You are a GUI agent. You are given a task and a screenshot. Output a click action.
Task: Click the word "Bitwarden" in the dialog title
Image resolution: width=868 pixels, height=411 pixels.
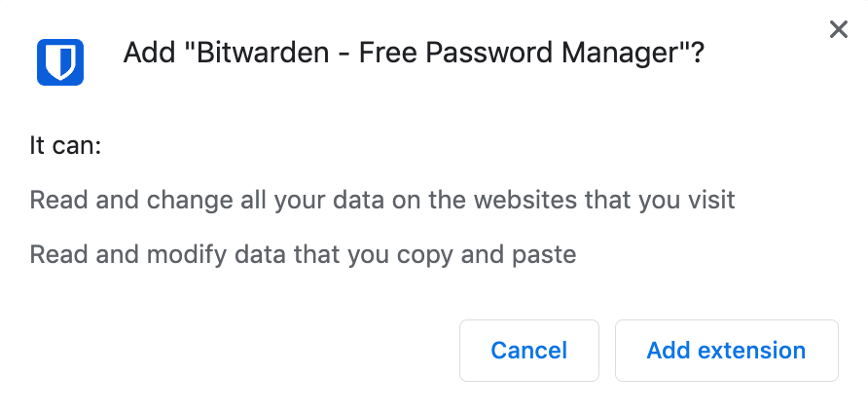tap(256, 55)
